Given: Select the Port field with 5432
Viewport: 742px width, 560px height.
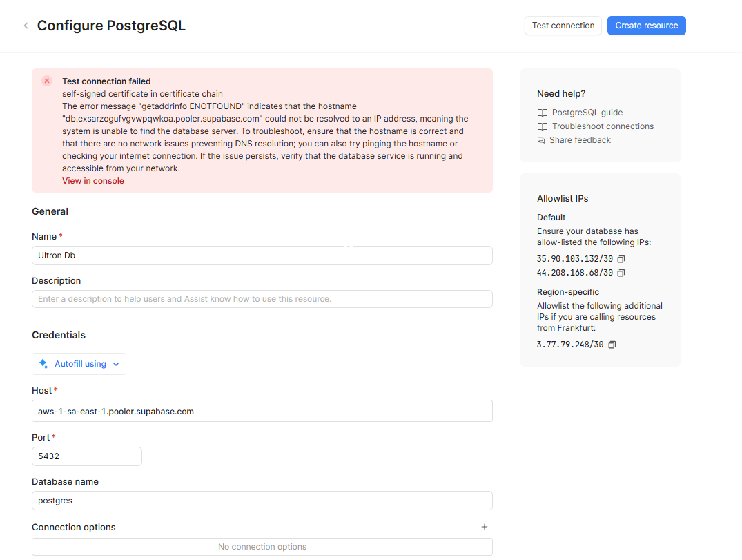Looking at the screenshot, I should click(86, 456).
